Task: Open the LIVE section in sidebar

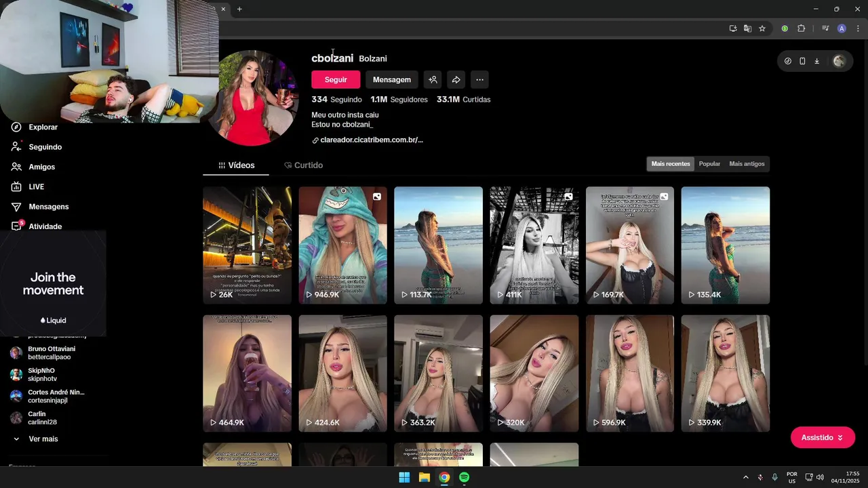Action: tap(36, 186)
